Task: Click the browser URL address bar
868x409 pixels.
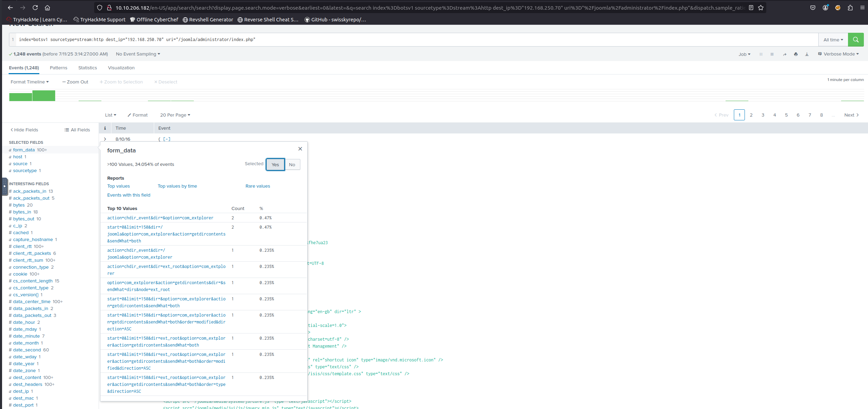Action: (430, 8)
